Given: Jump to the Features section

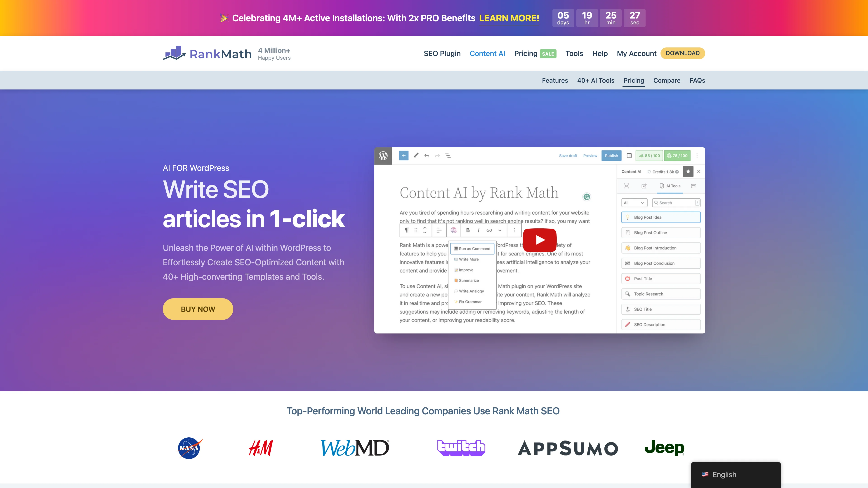Looking at the screenshot, I should [x=555, y=80].
